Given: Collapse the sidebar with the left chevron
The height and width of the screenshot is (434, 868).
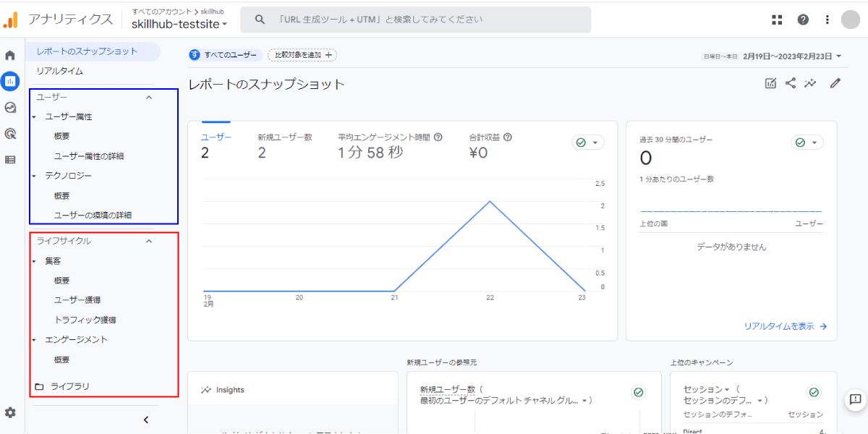Looking at the screenshot, I should coord(145,420).
